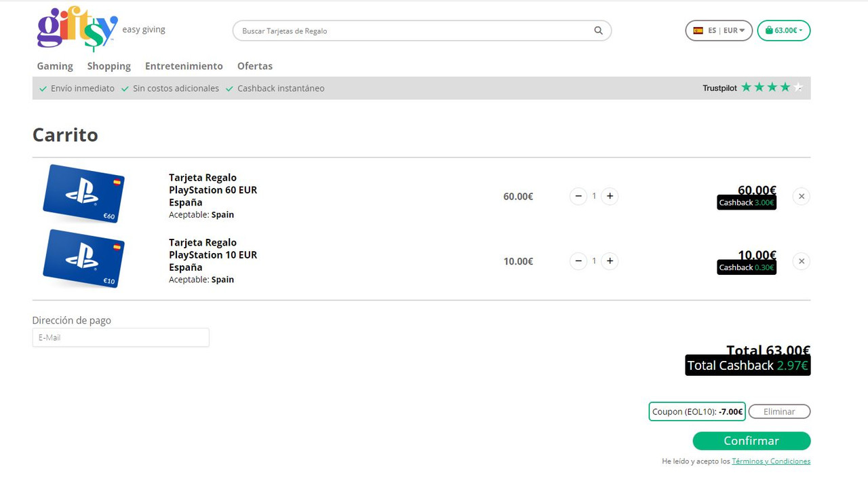The width and height of the screenshot is (868, 496).
Task: Click the Carrito heading
Action: tap(65, 134)
